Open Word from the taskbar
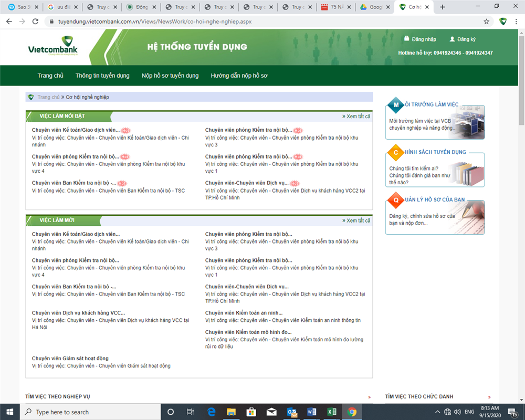The height and width of the screenshot is (420, 525). tap(312, 412)
